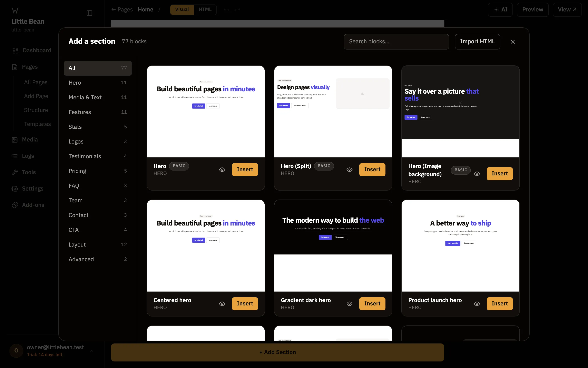Viewport: 588px width, 368px height.
Task: Click the redo arrow icon
Action: (237, 10)
